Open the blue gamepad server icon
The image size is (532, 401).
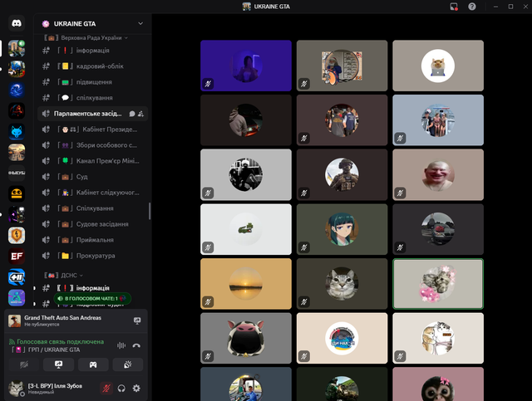pos(17,277)
